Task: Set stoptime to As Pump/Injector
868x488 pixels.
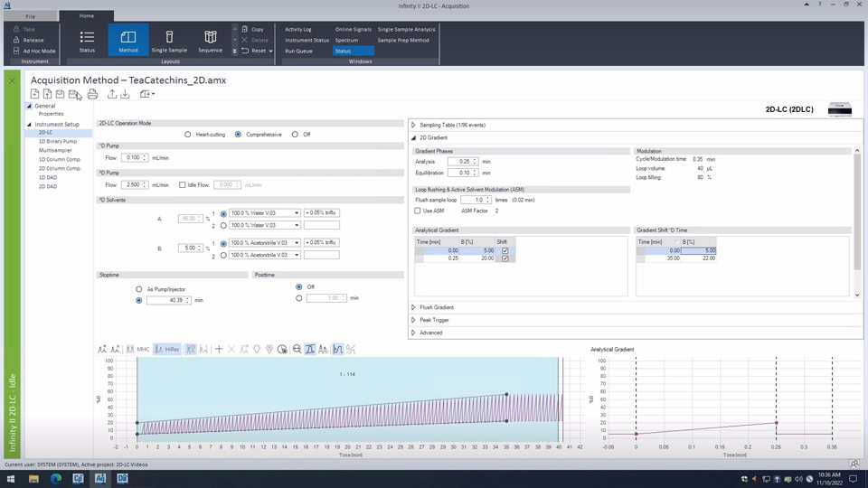Action: 138,289
